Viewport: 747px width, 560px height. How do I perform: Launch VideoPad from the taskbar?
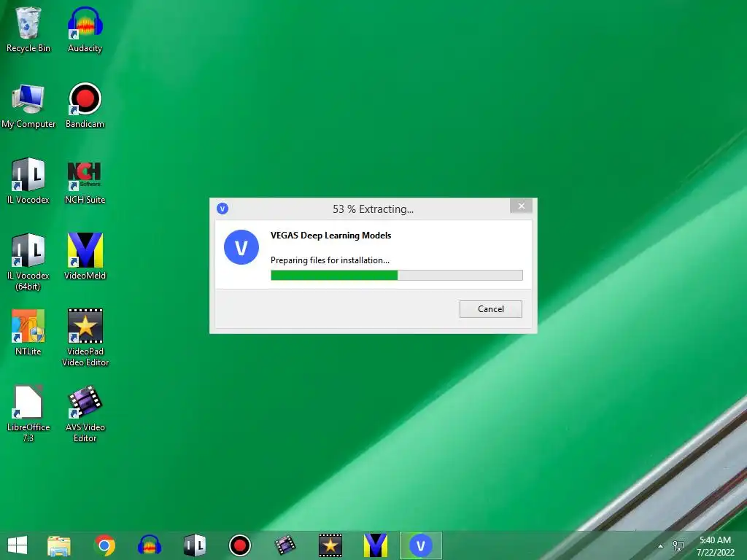click(330, 545)
